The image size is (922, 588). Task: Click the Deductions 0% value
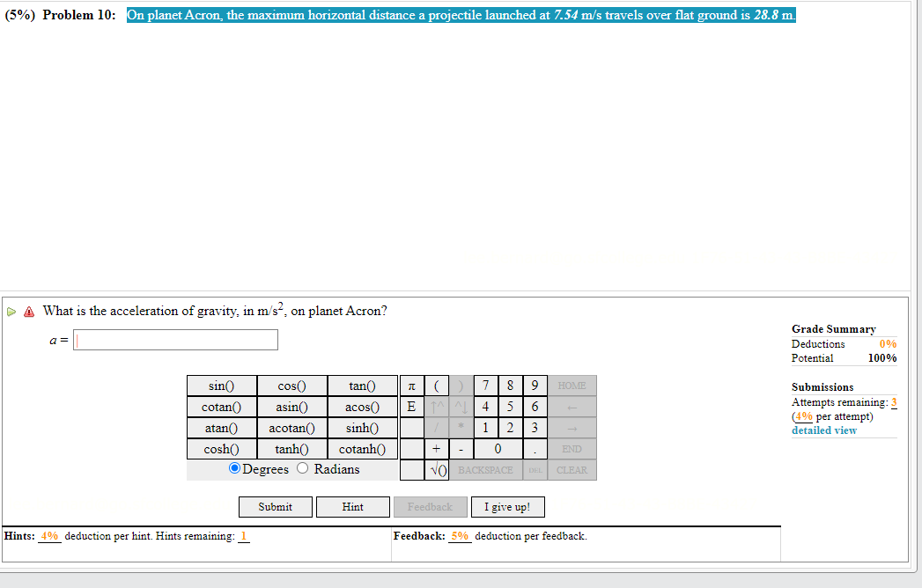888,344
